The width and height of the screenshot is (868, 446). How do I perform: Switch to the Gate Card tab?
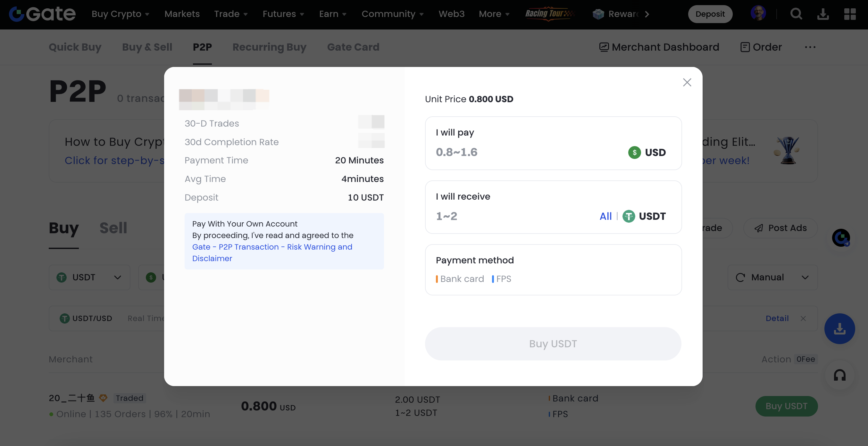(353, 47)
